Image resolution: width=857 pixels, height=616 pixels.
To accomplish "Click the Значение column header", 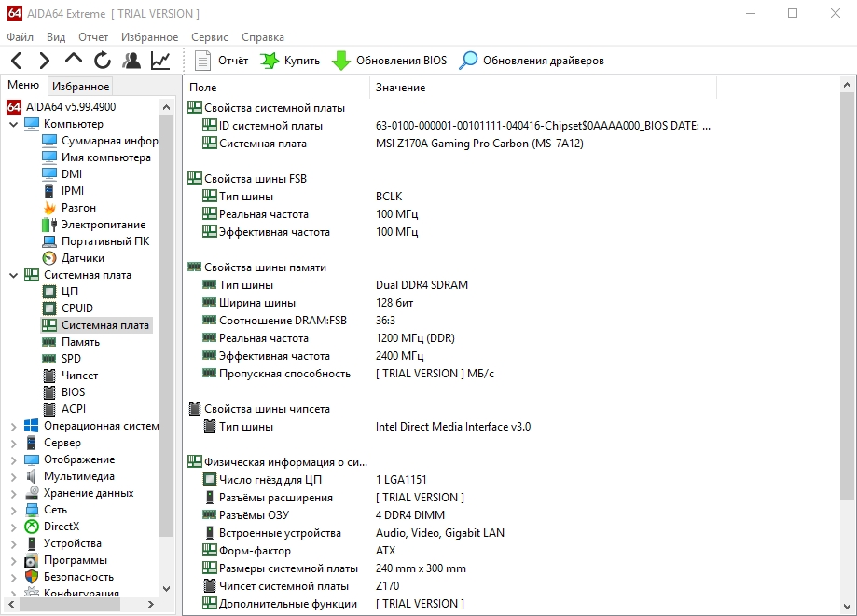I will pos(543,88).
